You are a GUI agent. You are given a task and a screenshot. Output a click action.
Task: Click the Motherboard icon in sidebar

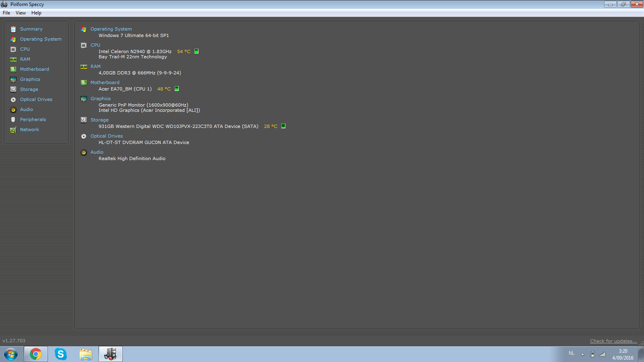[13, 69]
